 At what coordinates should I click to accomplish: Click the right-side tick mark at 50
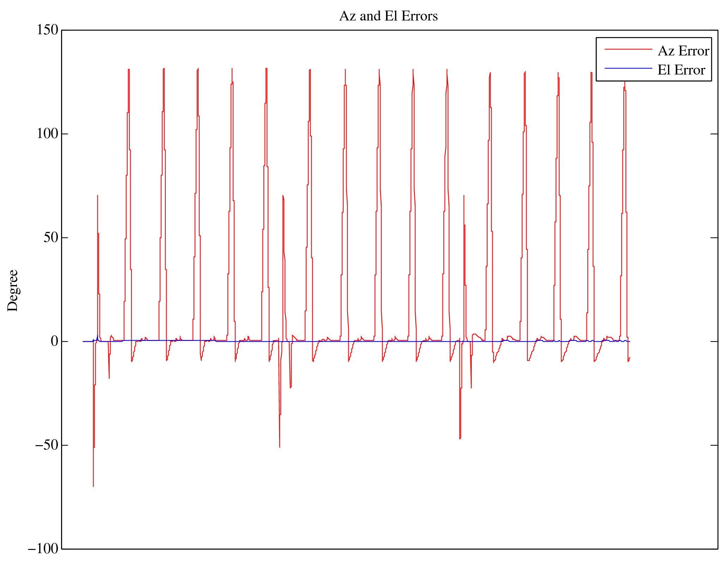coord(714,238)
